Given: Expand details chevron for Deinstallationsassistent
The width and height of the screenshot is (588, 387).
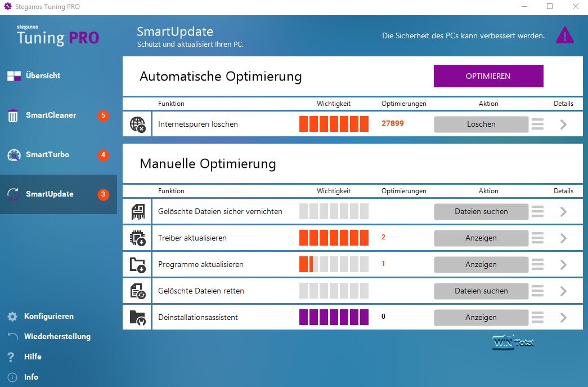Looking at the screenshot, I should click(563, 318).
